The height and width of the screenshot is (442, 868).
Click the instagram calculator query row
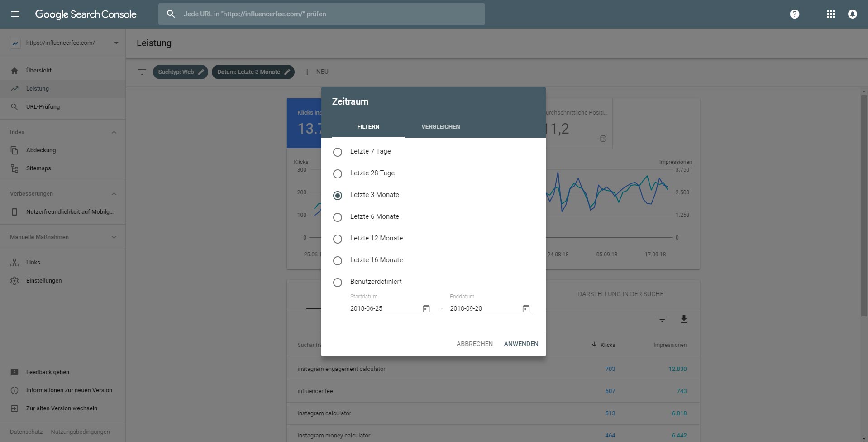(493, 413)
